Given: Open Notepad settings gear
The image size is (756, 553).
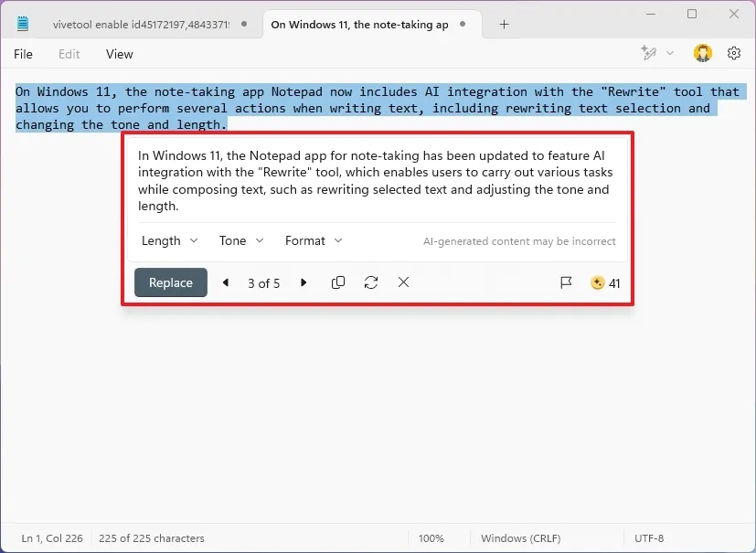Looking at the screenshot, I should click(733, 54).
